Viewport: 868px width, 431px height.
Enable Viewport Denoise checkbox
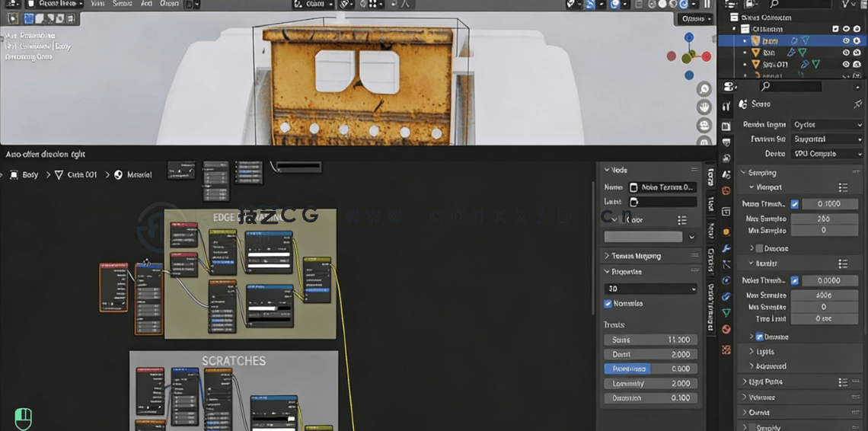[x=760, y=249]
